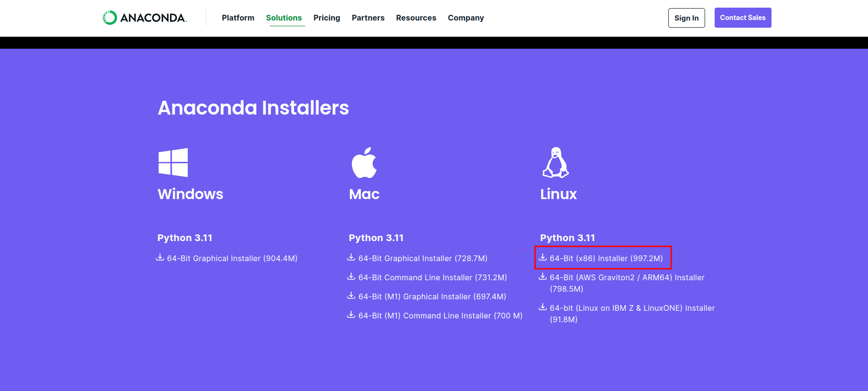Click download icon beside M1 Command Line Installer
The width and height of the screenshot is (868, 391).
point(351,315)
